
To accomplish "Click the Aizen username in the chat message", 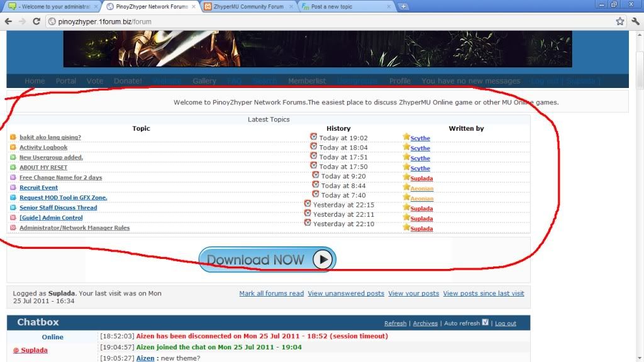I will (145, 358).
